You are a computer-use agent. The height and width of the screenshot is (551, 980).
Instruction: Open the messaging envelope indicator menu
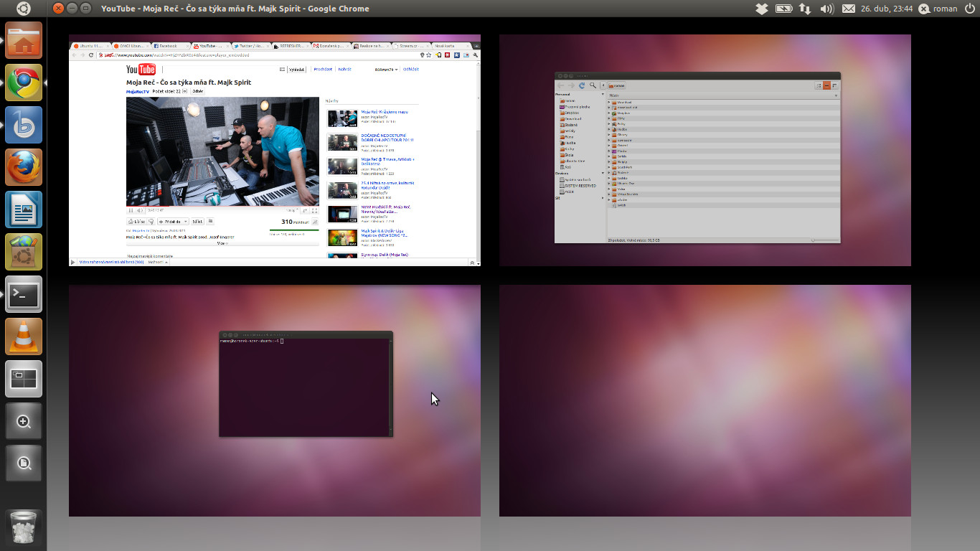(848, 9)
